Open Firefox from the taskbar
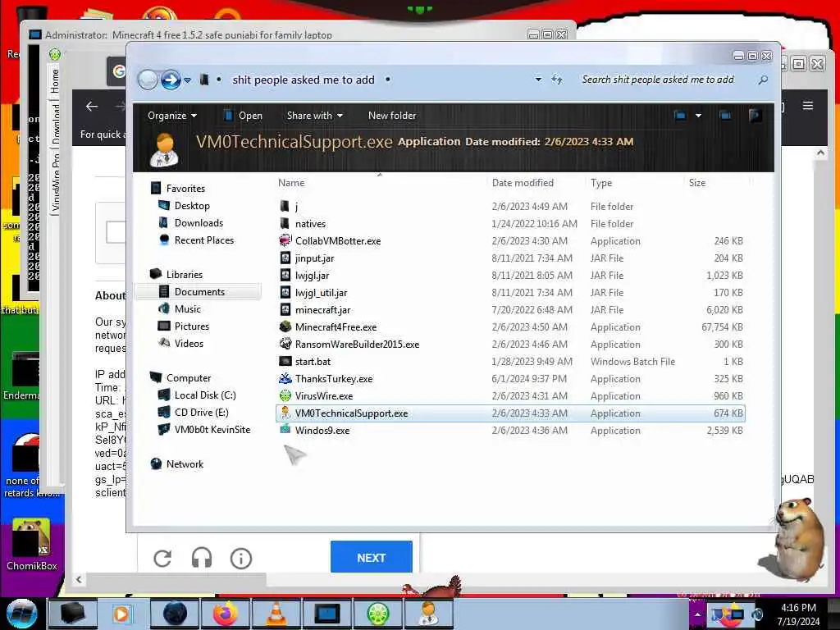The image size is (840, 630). coord(226,614)
